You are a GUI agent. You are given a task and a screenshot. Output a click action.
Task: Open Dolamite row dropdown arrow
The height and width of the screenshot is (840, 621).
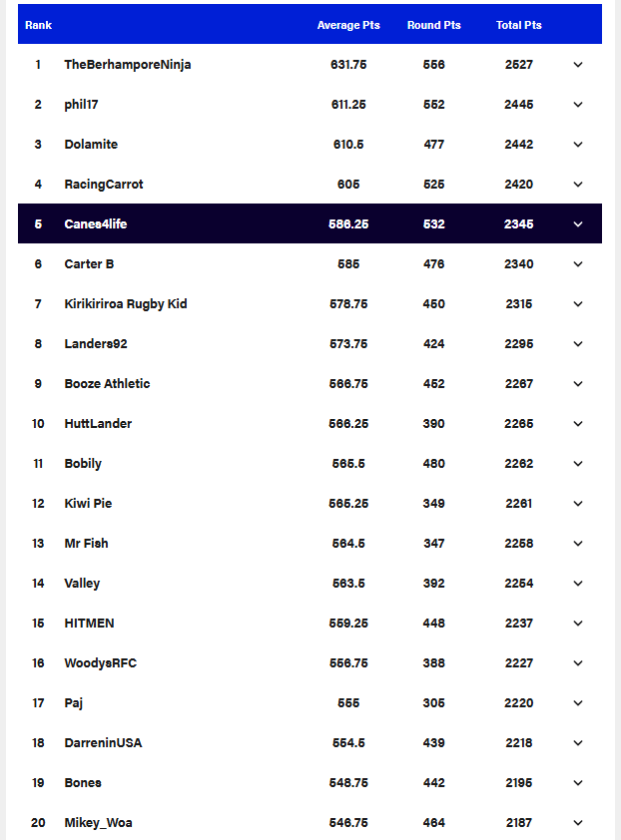point(578,145)
